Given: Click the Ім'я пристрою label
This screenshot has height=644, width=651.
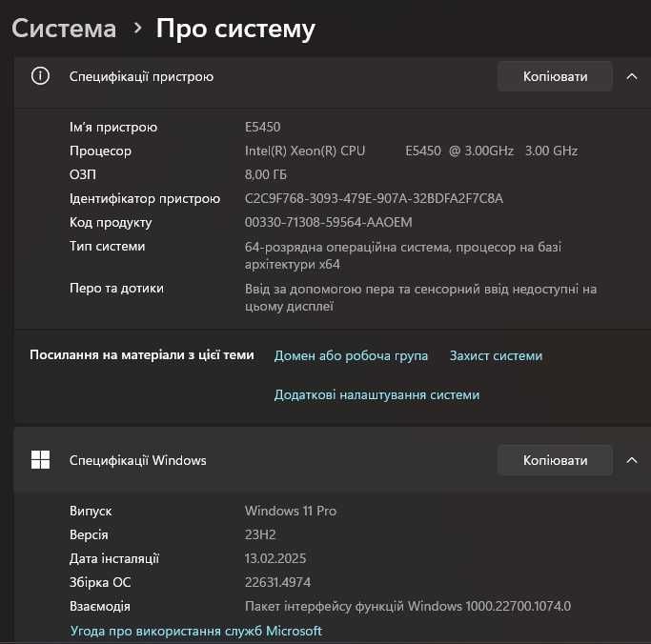Looking at the screenshot, I should click(113, 127).
